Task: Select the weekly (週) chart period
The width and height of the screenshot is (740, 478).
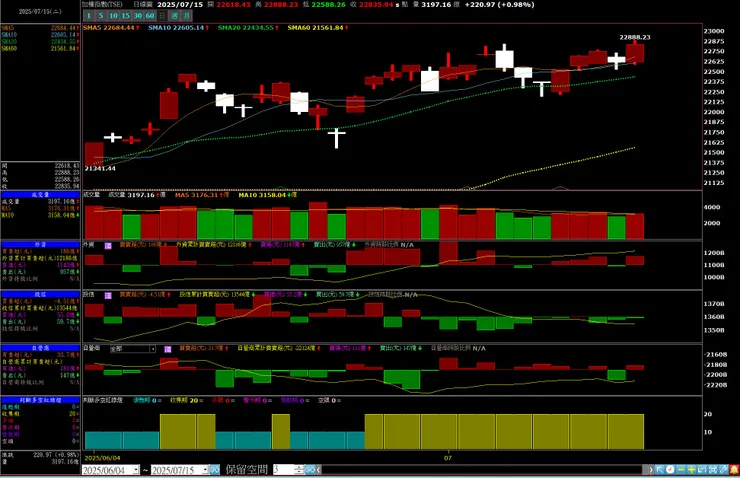Action: point(175,16)
